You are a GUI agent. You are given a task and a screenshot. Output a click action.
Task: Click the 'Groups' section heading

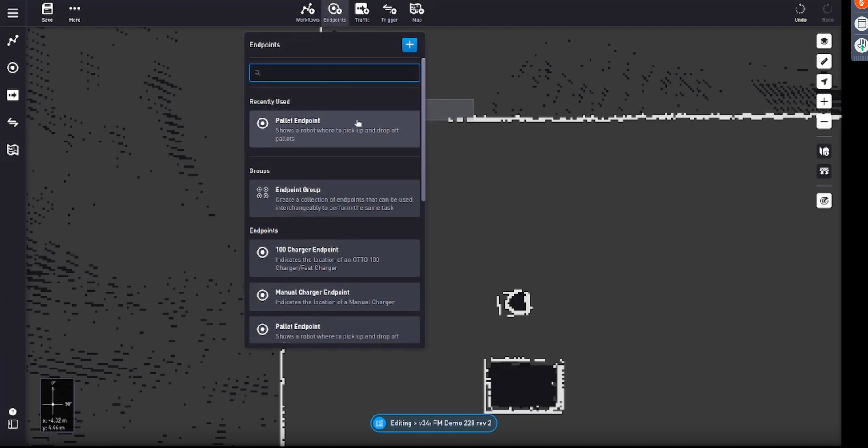259,171
